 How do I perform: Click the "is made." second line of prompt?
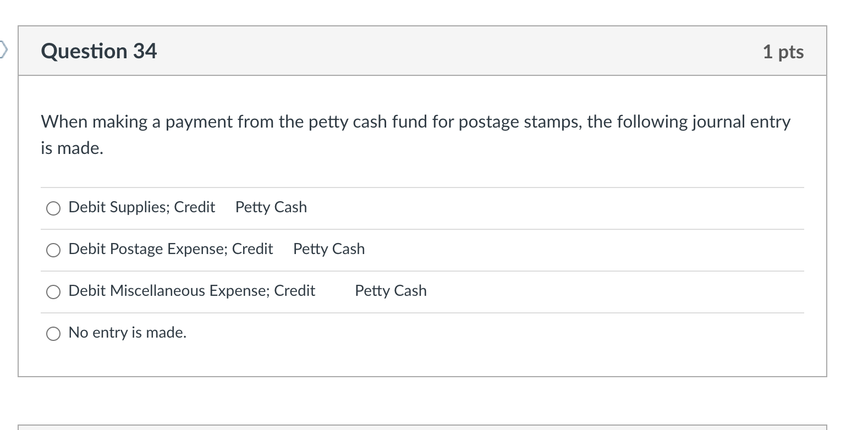pos(72,148)
